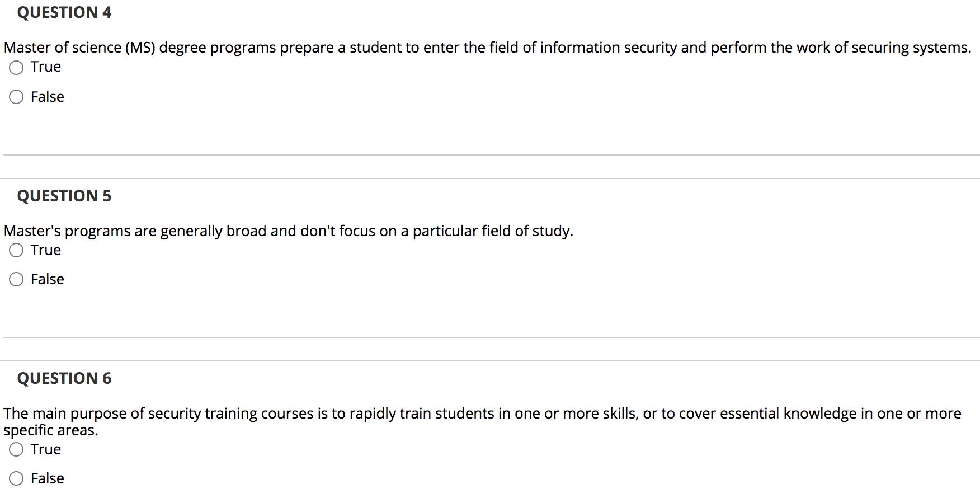Click the '(MS)' abbreviation in Question 4
Image resolution: width=980 pixels, height=498 pixels.
[140, 48]
